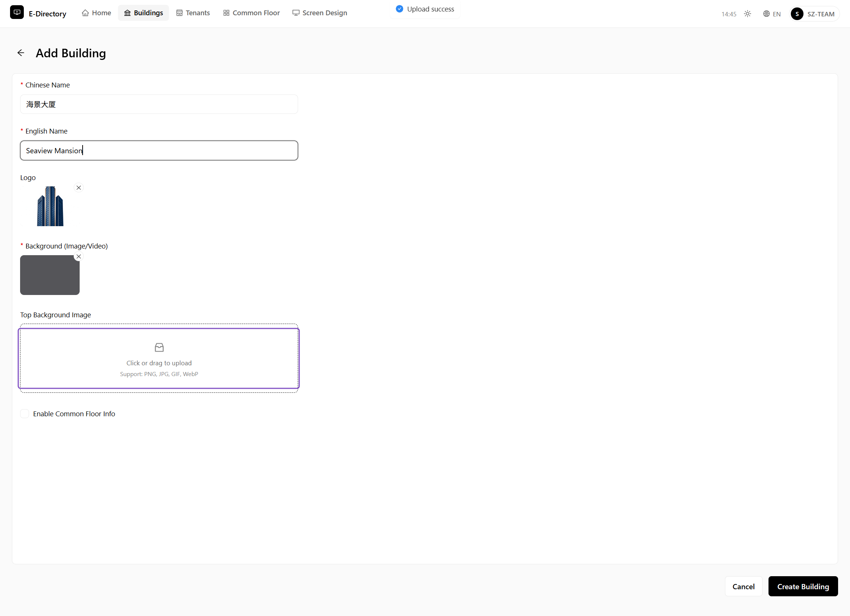The image size is (850, 616).
Task: Switch to the Tenants page
Action: click(193, 13)
